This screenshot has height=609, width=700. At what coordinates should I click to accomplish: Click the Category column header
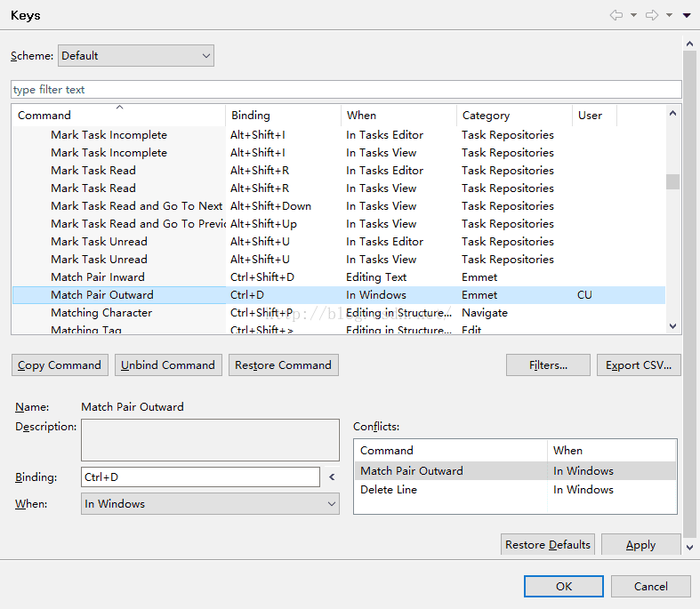click(514, 115)
